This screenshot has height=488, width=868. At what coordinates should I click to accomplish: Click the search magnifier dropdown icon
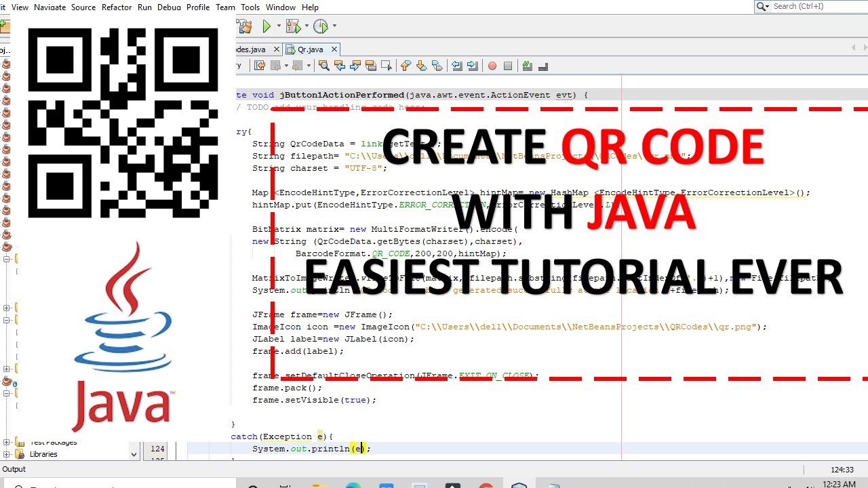763,6
